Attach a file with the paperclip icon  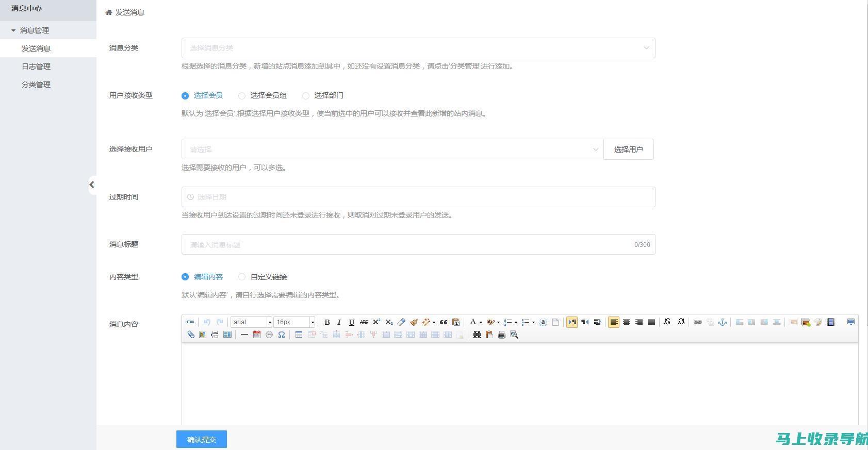pyautogui.click(x=190, y=335)
